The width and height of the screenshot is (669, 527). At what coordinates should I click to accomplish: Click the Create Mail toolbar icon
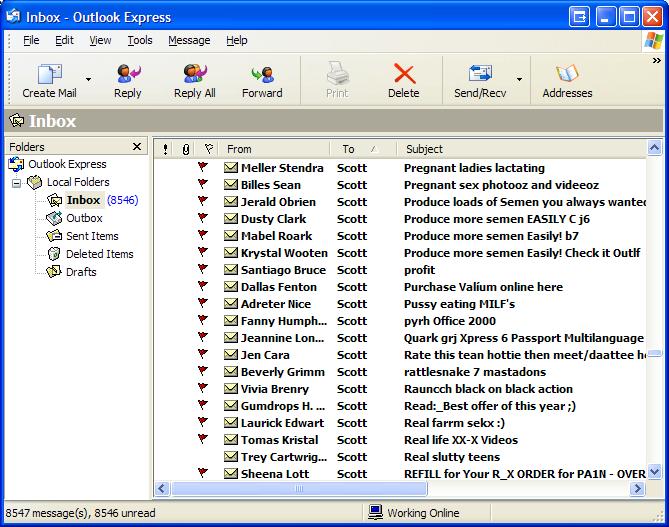click(x=50, y=74)
